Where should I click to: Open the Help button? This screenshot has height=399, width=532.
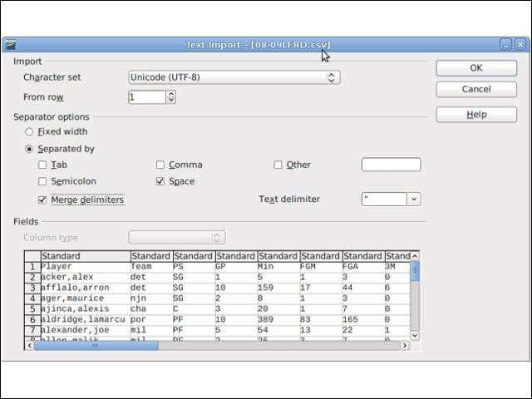pyautogui.click(x=476, y=115)
